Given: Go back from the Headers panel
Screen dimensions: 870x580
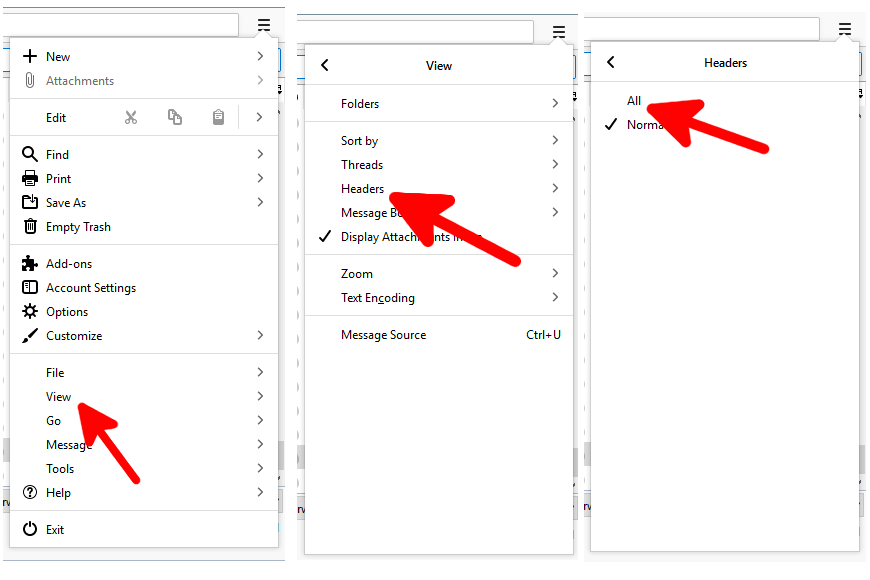Looking at the screenshot, I should point(611,61).
